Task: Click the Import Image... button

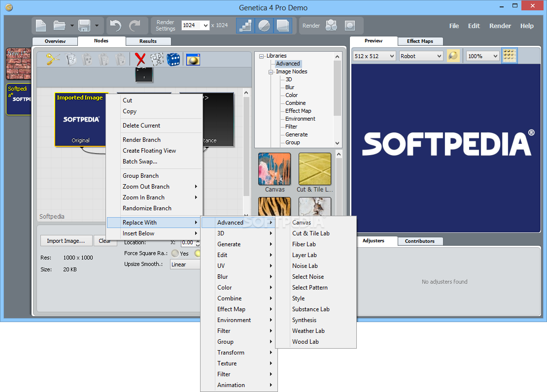Action: (x=66, y=241)
